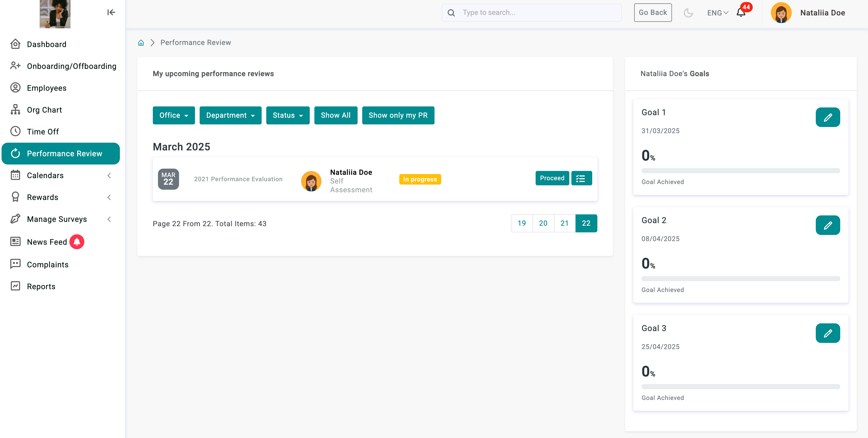Image resolution: width=868 pixels, height=438 pixels.
Task: Click the Go Back button
Action: pos(653,12)
